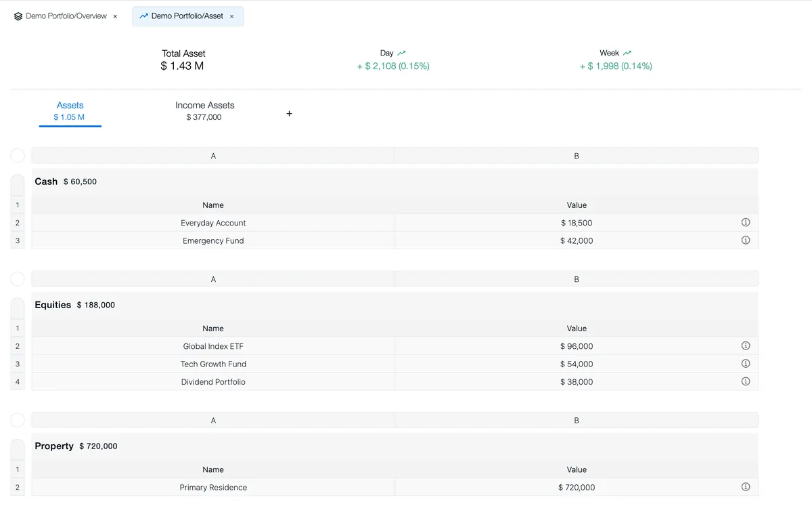Select row 4 header in Equities table
Image resolution: width=812 pixels, height=508 pixels.
tap(18, 381)
